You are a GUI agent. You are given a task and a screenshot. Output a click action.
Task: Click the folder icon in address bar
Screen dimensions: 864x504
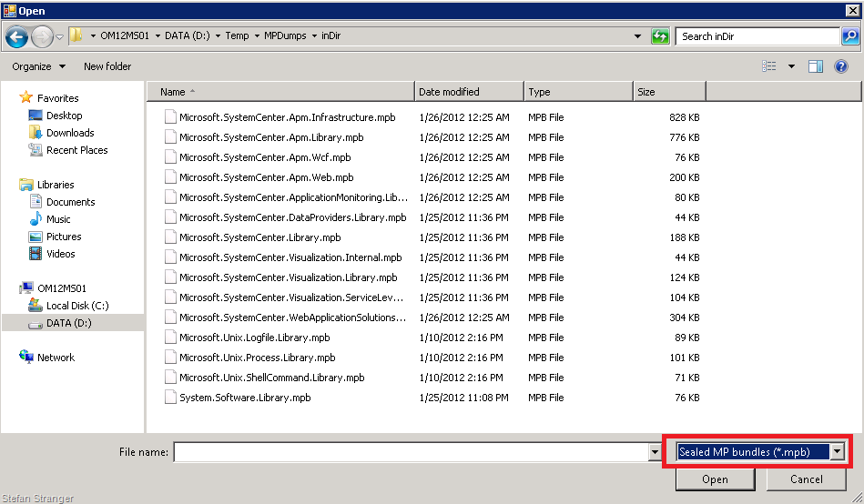[76, 35]
